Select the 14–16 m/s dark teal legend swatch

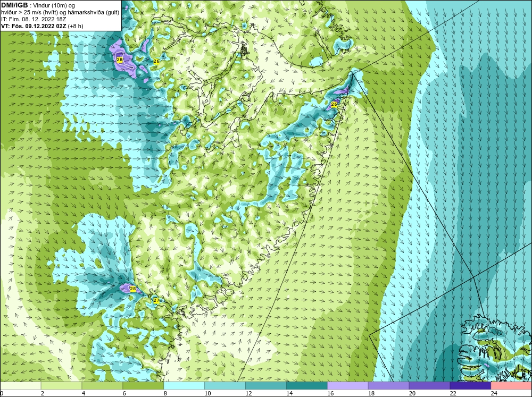[307, 386]
